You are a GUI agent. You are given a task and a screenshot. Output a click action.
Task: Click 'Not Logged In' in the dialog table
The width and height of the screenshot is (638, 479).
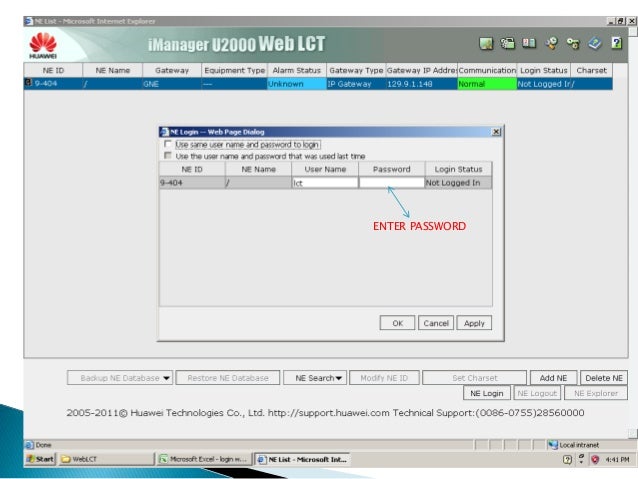pyautogui.click(x=458, y=183)
